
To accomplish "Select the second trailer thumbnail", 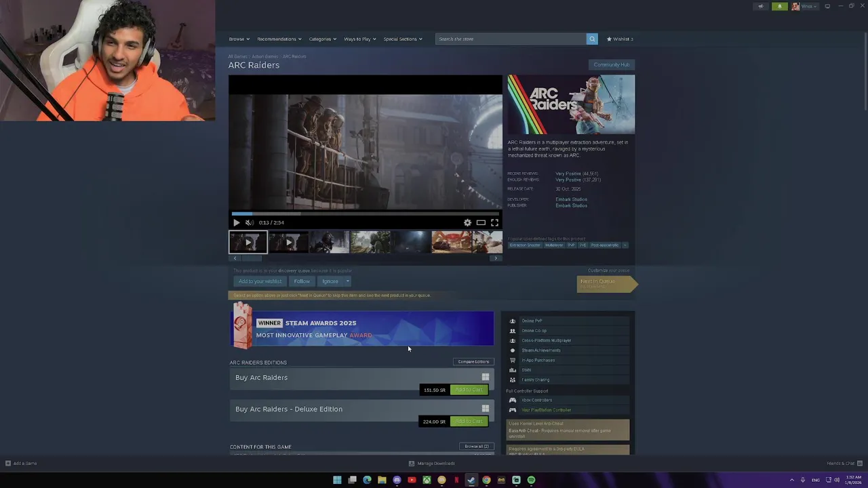I will [288, 242].
